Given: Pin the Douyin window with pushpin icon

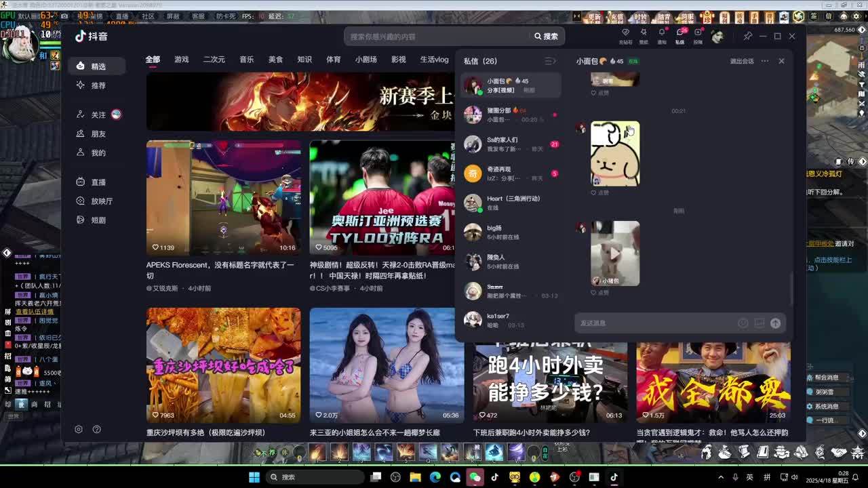Looking at the screenshot, I should [x=747, y=36].
